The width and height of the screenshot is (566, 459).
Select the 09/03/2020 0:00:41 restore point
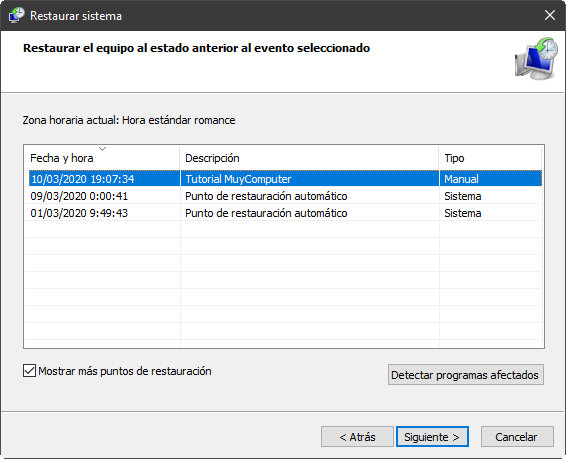286,196
